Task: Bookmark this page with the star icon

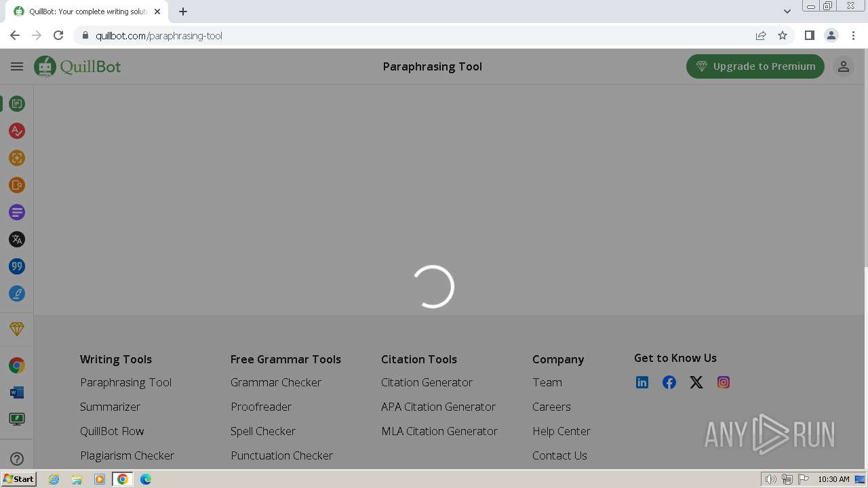Action: pyautogui.click(x=783, y=35)
